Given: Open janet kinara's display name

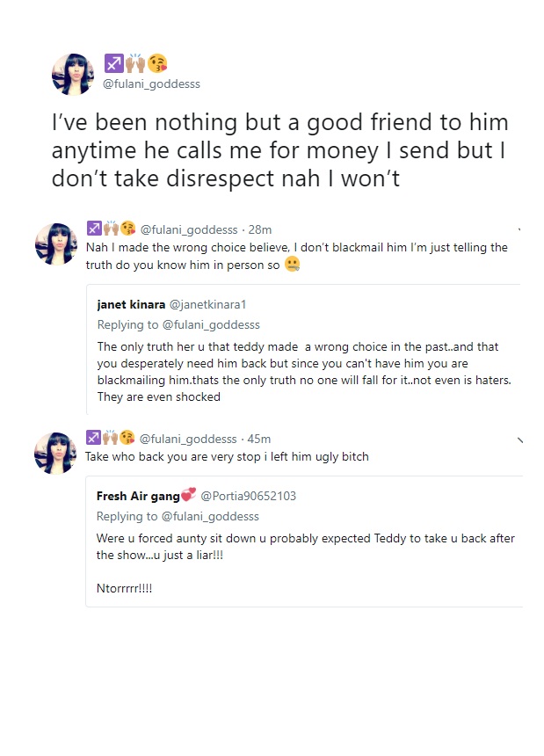Looking at the screenshot, I should (x=131, y=305).
